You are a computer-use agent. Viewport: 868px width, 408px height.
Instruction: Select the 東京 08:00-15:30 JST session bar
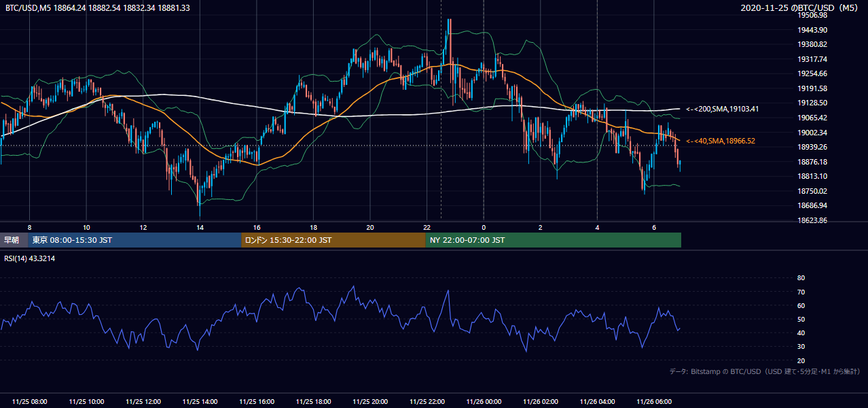pyautogui.click(x=134, y=240)
